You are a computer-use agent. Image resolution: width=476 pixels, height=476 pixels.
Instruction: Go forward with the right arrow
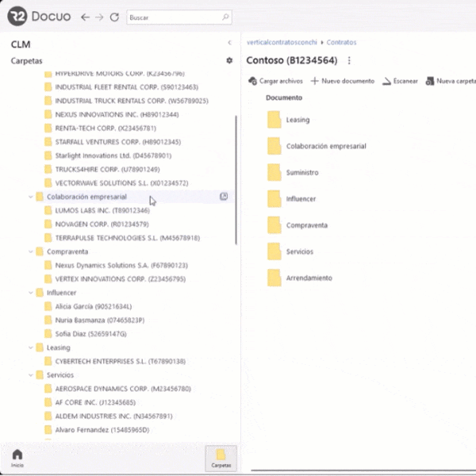(99, 17)
